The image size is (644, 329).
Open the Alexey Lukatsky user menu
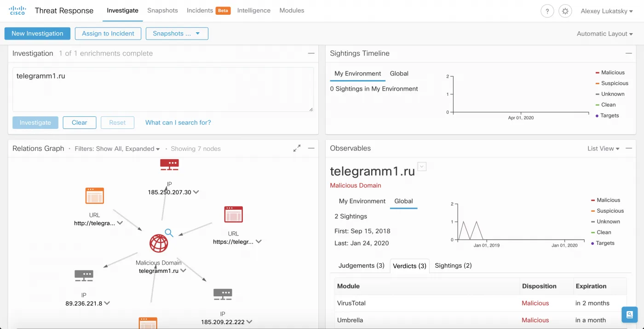(607, 11)
